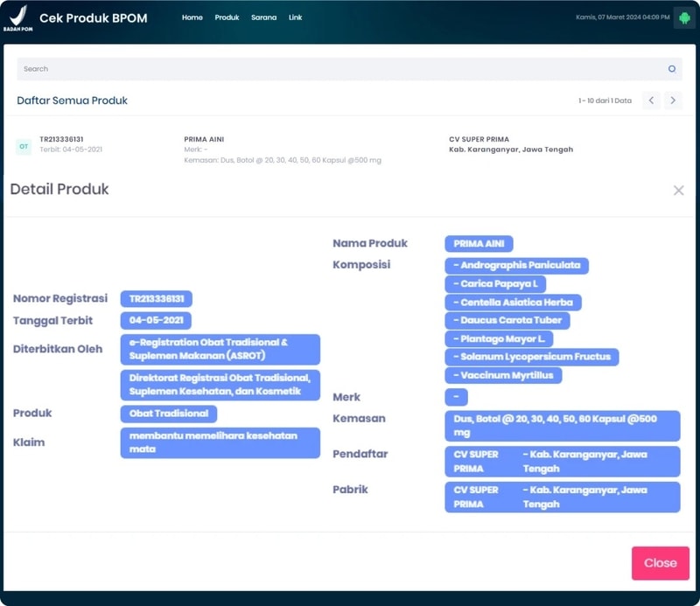
Task: Click Kab. Karanganyar, Jawa Tengah in list row
Action: tap(511, 150)
